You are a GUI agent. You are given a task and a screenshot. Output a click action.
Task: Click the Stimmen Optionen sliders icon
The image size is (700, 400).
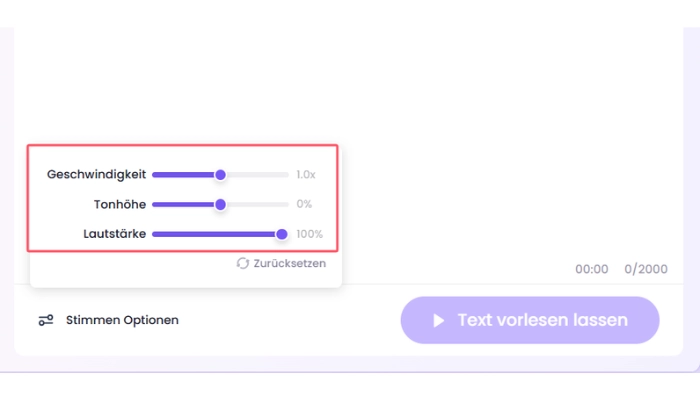pyautogui.click(x=46, y=320)
